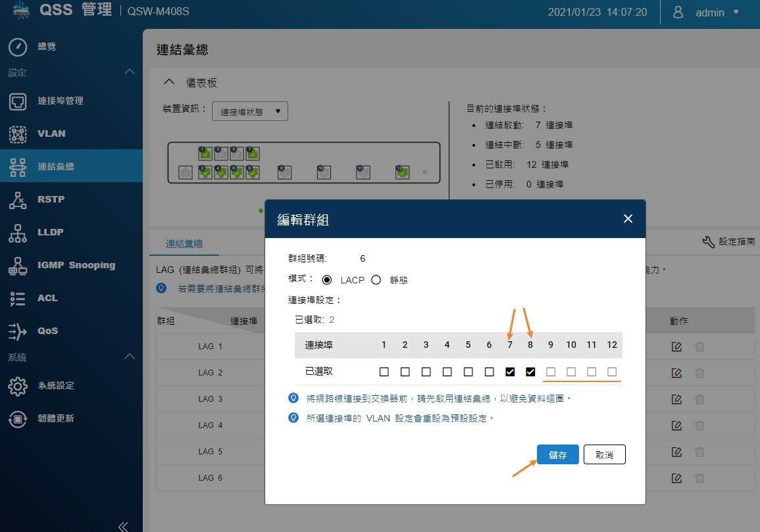Image resolution: width=760 pixels, height=532 pixels.
Task: Check the port 1 checkbox
Action: pyautogui.click(x=384, y=372)
